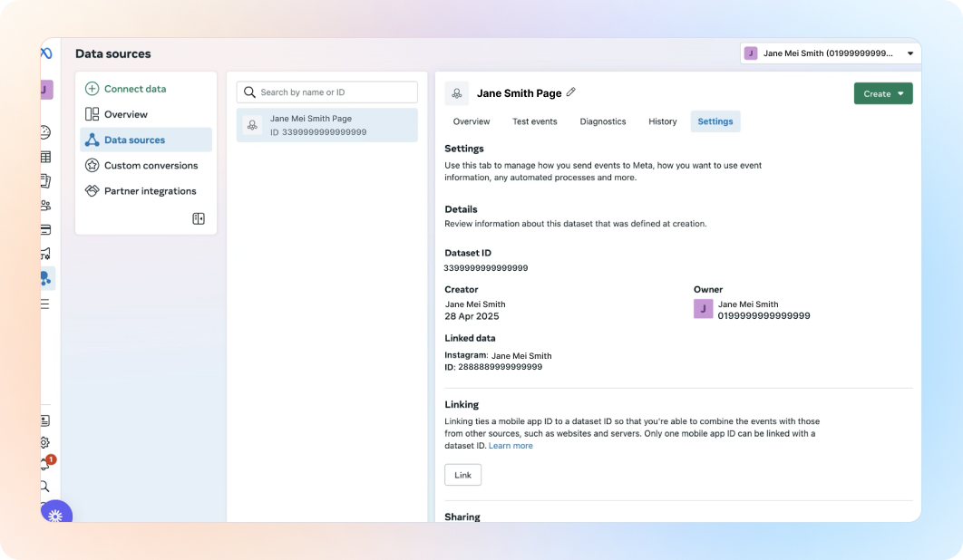The width and height of the screenshot is (963, 560).
Task: Click the Data sources page title
Action: 113,53
